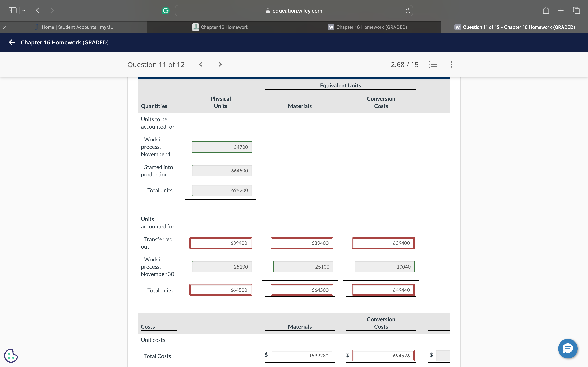Open a new tab with plus icon

(x=561, y=10)
